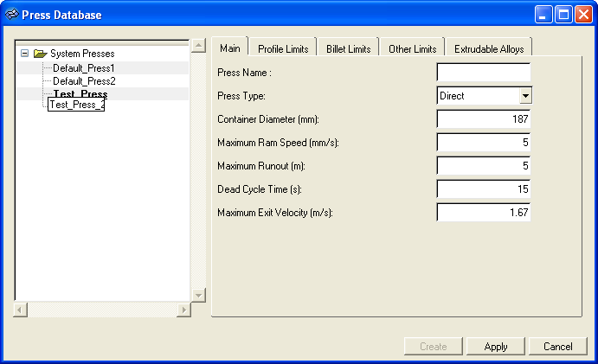Select Test_Press in the tree

click(x=80, y=93)
